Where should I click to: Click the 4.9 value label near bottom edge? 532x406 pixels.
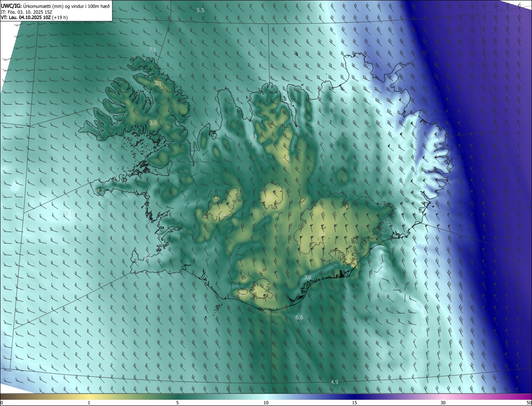(x=335, y=382)
